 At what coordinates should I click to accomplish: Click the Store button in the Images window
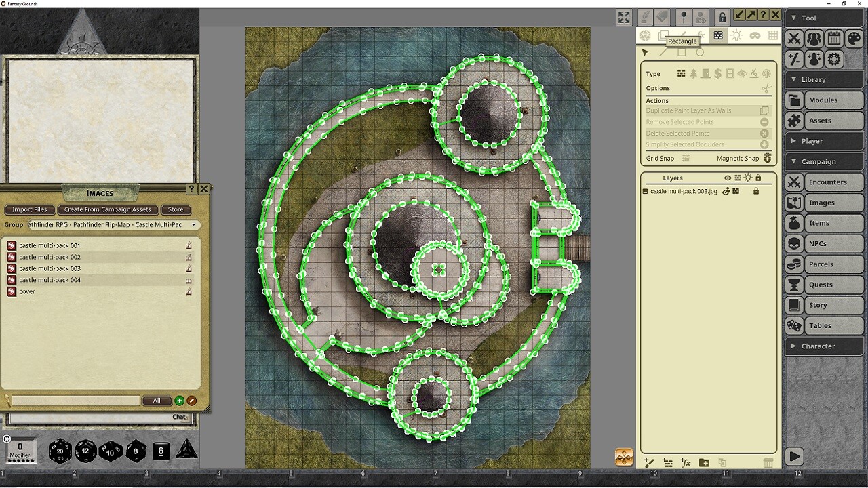click(x=176, y=209)
